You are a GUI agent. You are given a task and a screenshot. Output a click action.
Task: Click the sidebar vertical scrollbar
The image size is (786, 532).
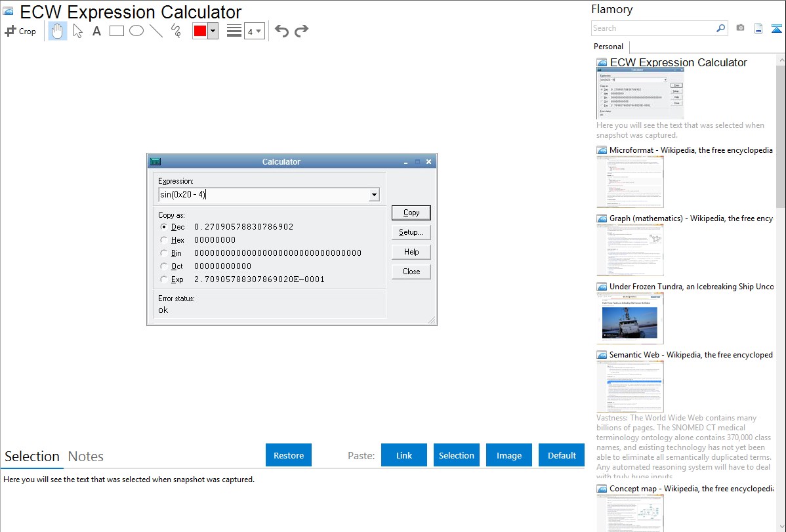tap(781, 136)
